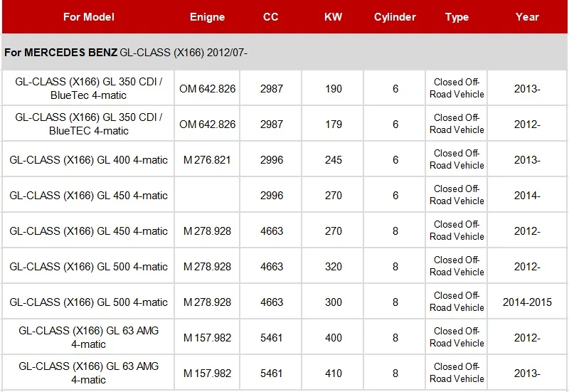Click the "2013-" year in the 245 KW row
The image size is (569, 392).
pyautogui.click(x=527, y=159)
